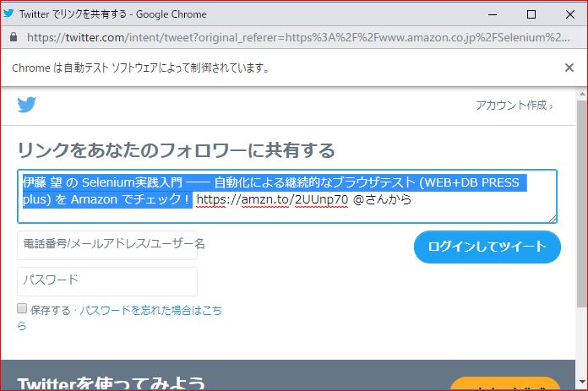Focus the 電話番号/メールアドレス/ユーザー名 field
The width and height of the screenshot is (588, 391).
pos(107,245)
